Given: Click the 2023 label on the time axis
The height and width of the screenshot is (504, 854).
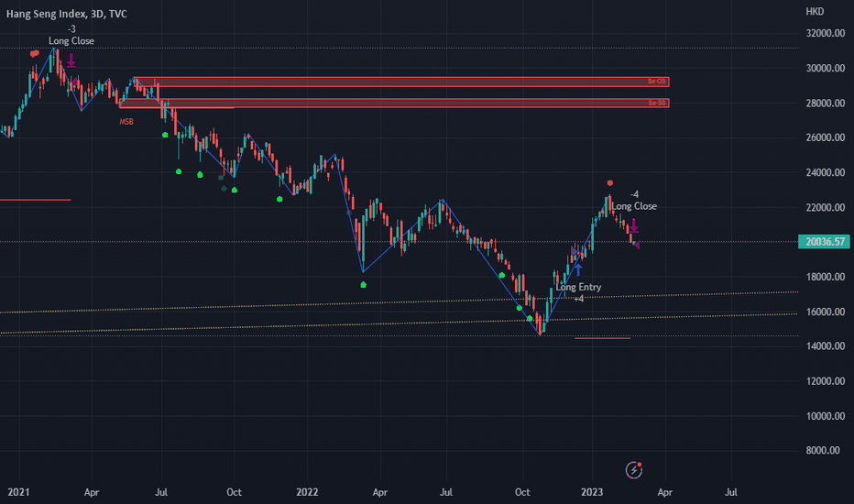Looking at the screenshot, I should click(x=592, y=492).
